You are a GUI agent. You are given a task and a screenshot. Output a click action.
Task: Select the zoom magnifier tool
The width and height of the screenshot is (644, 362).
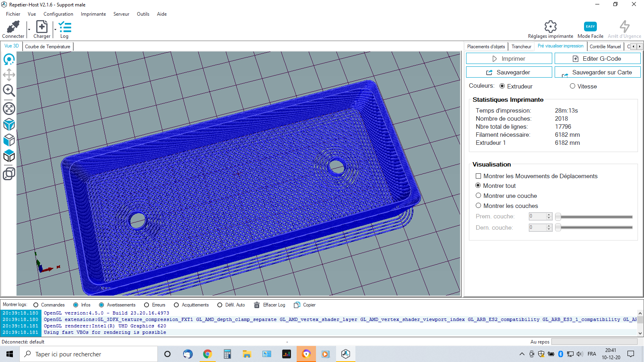9,90
